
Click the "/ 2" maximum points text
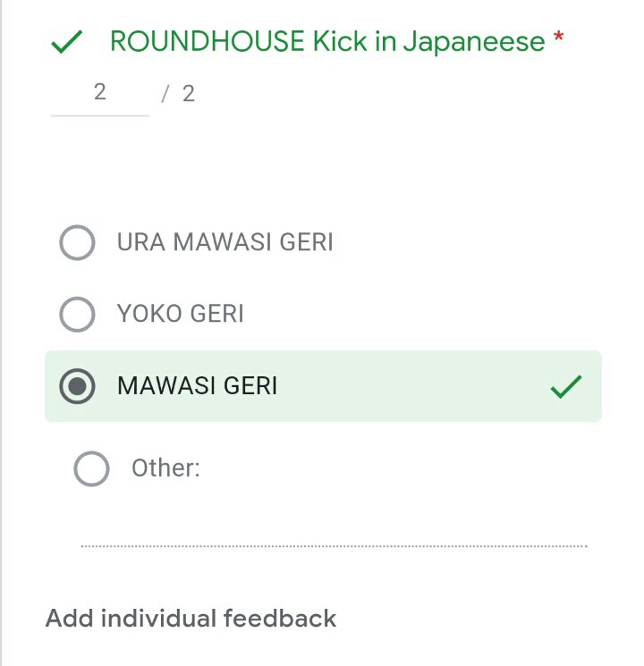point(178,93)
